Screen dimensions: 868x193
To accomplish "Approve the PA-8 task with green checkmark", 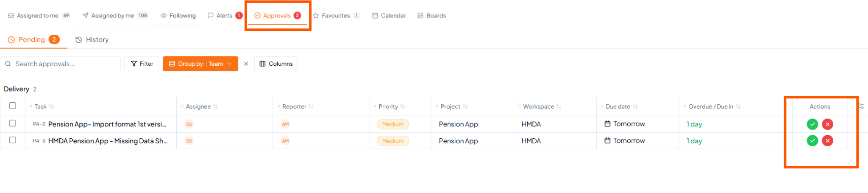I will click(x=812, y=141).
